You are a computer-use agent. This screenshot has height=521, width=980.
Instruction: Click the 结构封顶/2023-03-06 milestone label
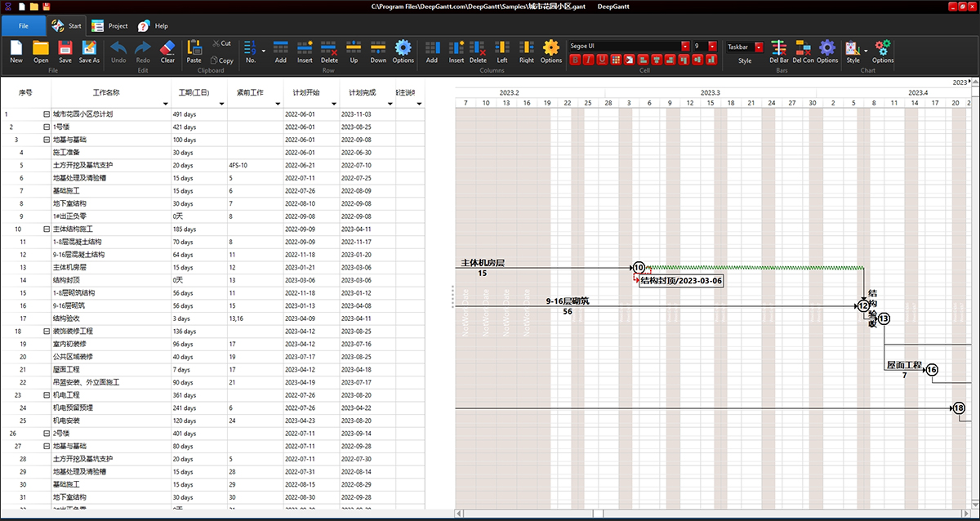(682, 281)
